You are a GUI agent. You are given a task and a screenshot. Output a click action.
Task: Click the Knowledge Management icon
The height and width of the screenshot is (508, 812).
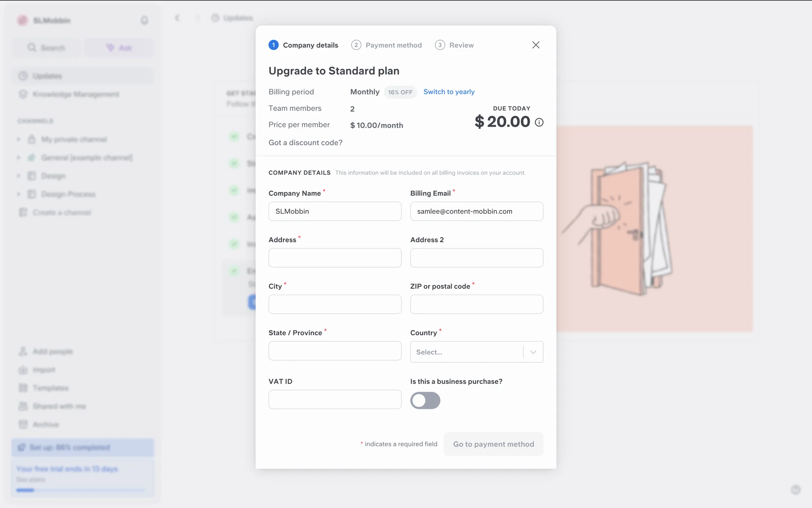click(23, 94)
